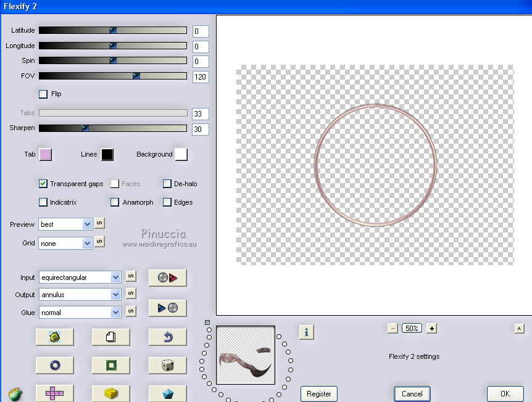Click the S button next to Grid
532x402 pixels.
99,242
